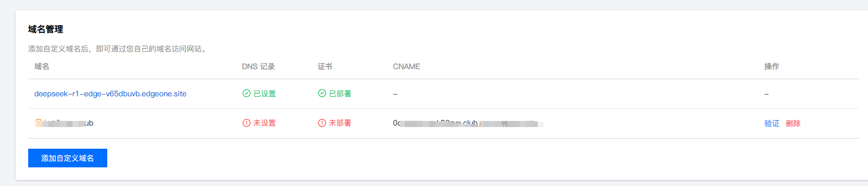
Task: Select the 操作 column header
Action: pos(771,67)
